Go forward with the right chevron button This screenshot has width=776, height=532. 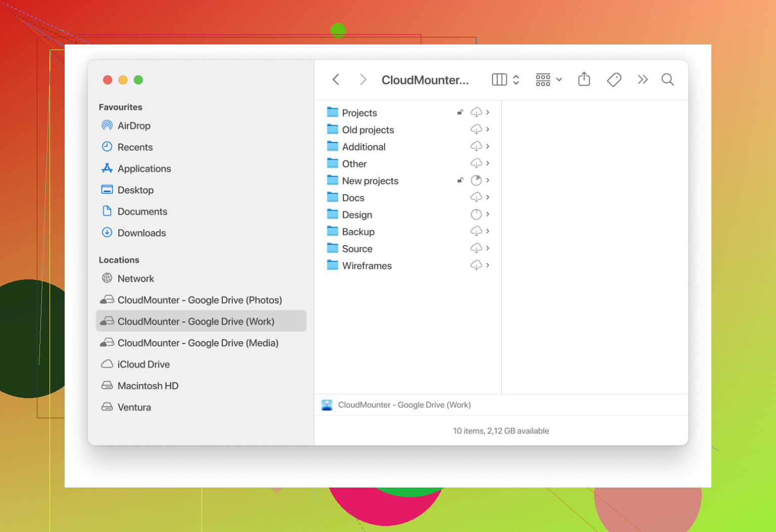coord(363,79)
